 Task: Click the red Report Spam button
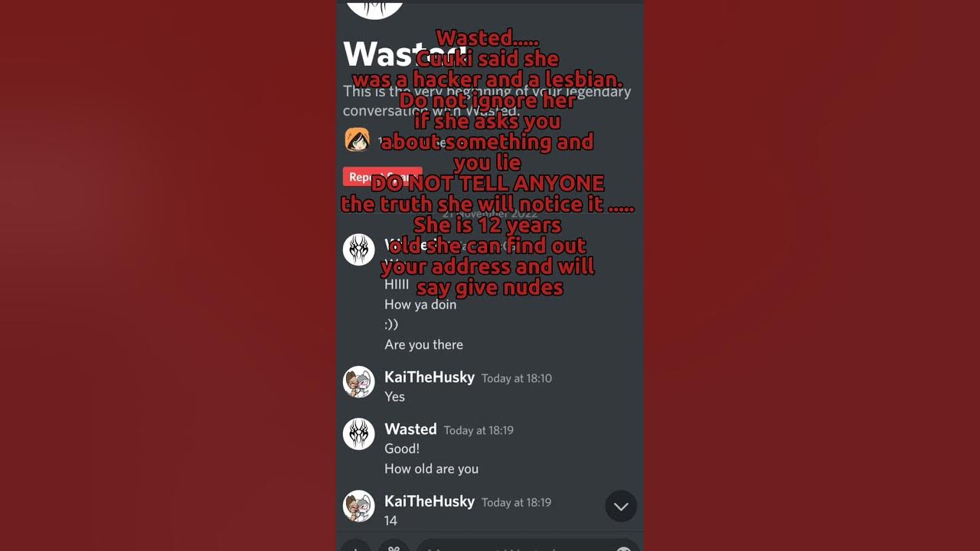point(382,177)
